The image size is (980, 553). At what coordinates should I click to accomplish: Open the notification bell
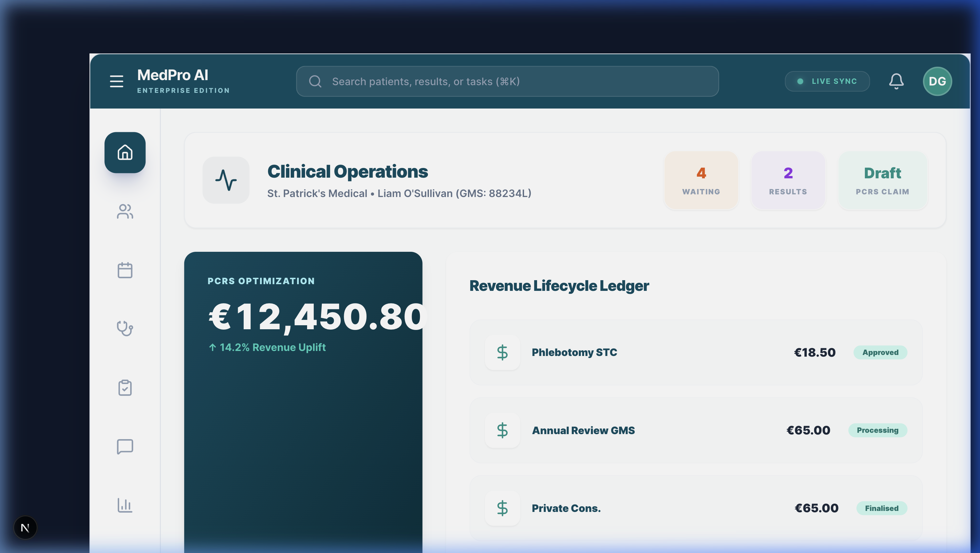(x=896, y=81)
